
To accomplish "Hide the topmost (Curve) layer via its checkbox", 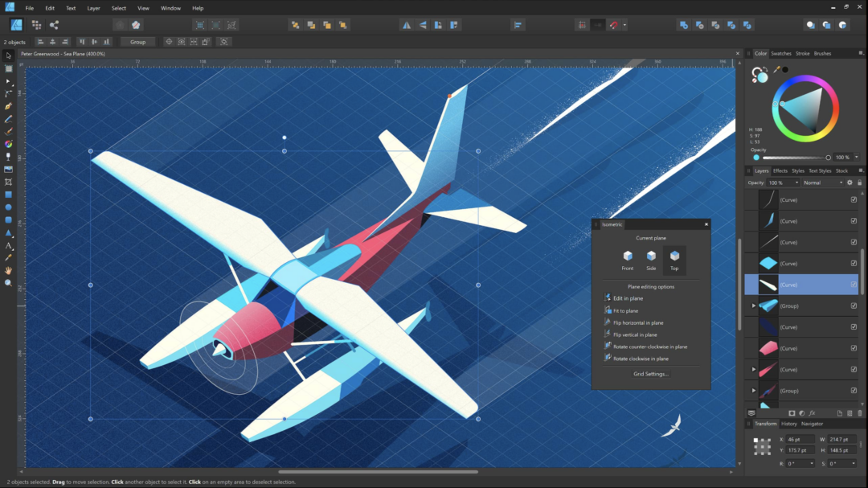I will coord(854,199).
